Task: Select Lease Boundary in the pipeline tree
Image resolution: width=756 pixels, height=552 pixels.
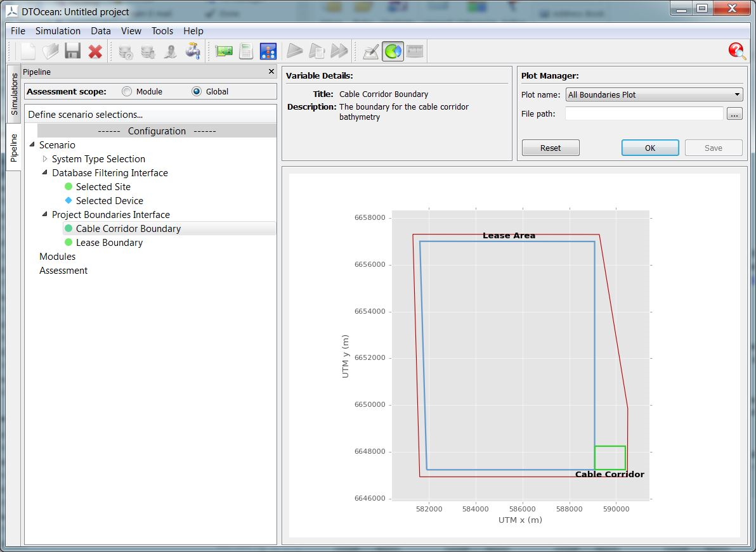Action: click(109, 243)
